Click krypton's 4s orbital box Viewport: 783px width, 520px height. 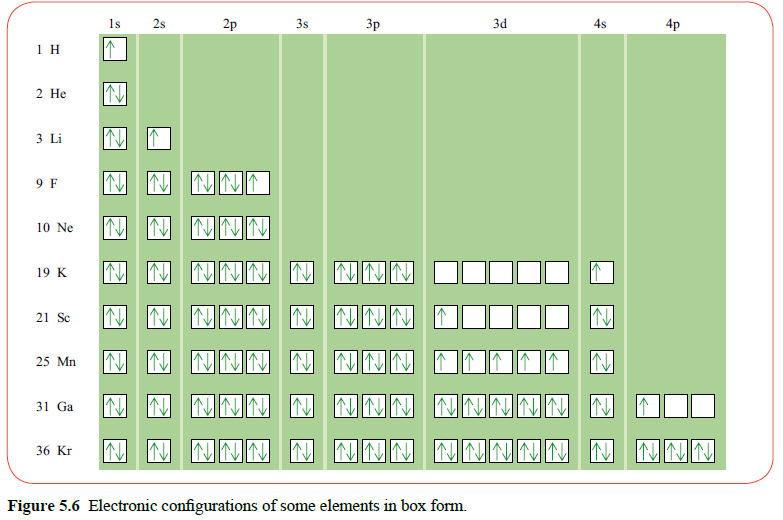coord(602,451)
